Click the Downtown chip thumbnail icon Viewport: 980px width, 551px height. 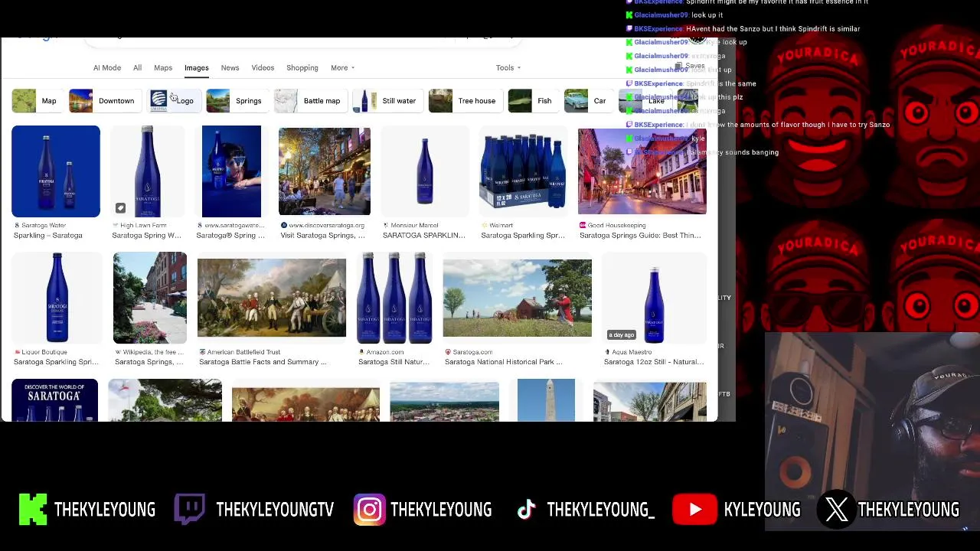click(x=80, y=101)
